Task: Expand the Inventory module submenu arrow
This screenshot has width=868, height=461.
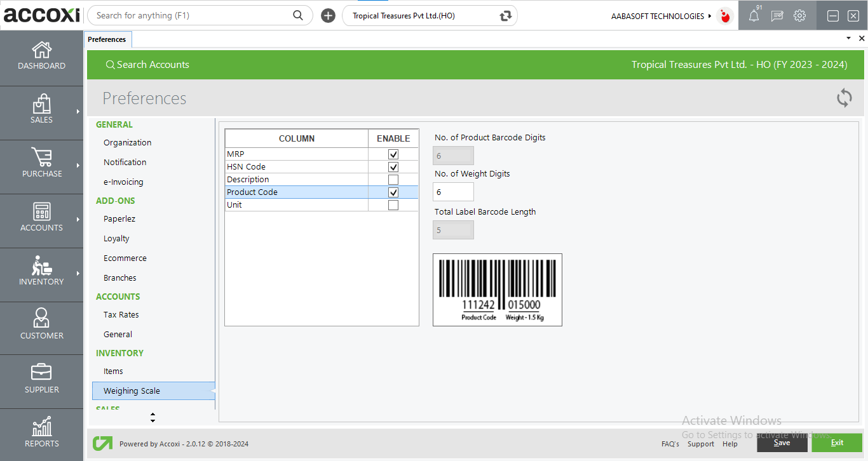Action: tap(78, 274)
